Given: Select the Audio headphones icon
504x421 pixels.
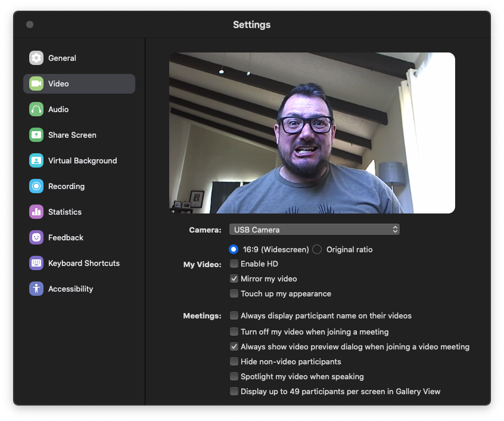Looking at the screenshot, I should click(36, 109).
